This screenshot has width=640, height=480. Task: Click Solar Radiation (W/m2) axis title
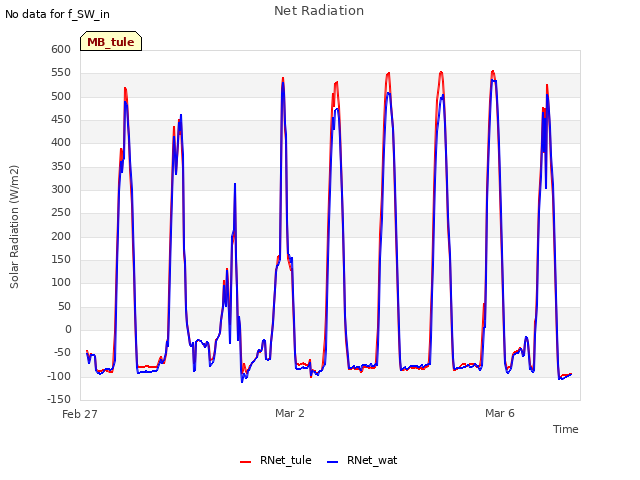point(14,227)
